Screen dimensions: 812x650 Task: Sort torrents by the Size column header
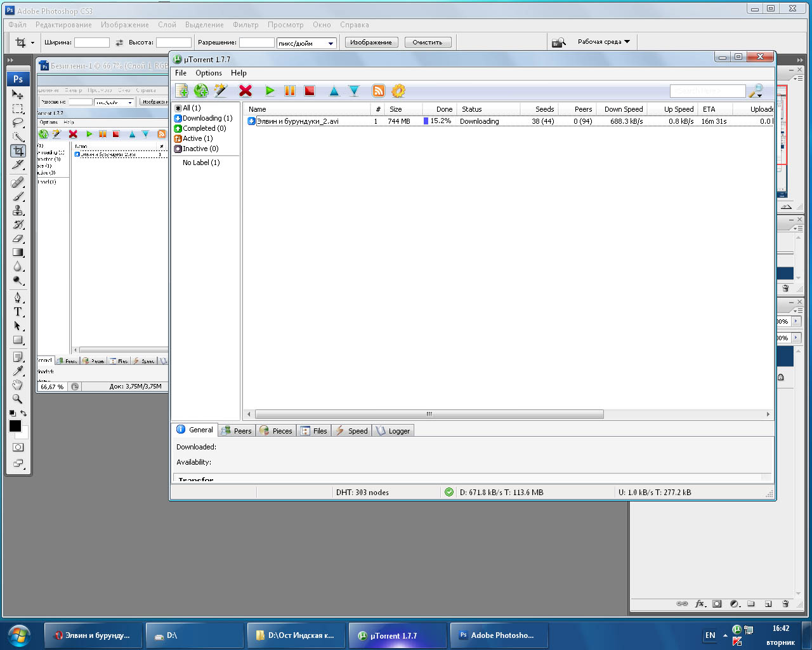coord(403,109)
